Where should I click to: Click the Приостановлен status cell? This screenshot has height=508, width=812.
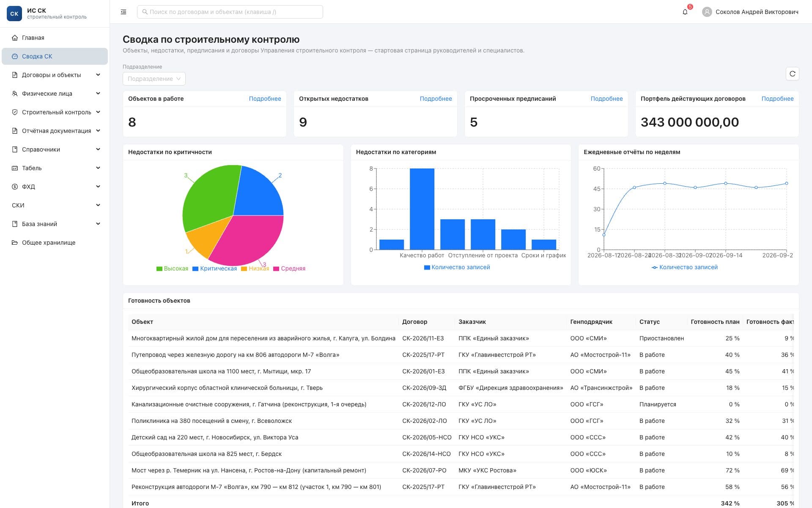point(661,338)
